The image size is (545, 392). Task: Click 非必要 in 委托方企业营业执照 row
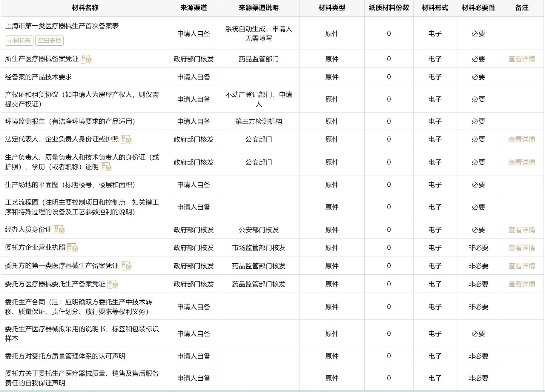pos(478,248)
